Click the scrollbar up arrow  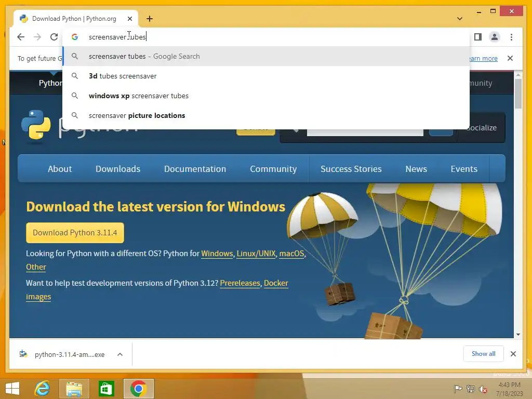(518, 75)
